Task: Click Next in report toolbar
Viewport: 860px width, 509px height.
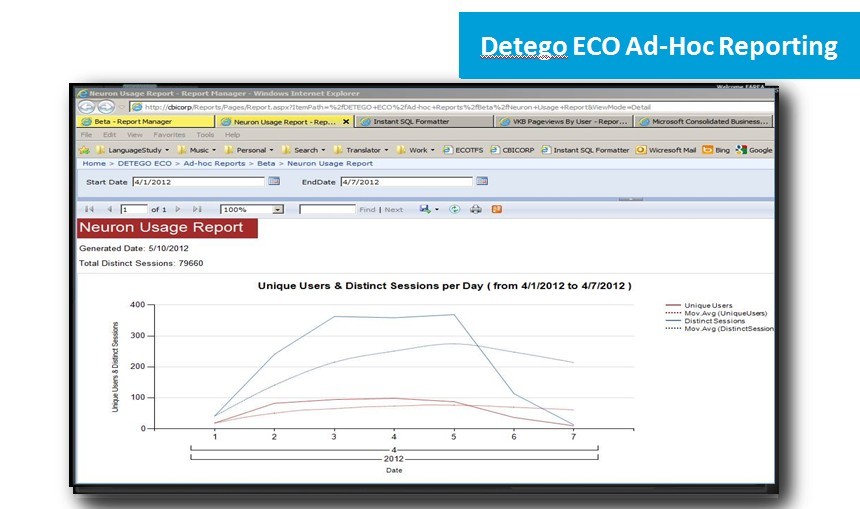Action: [393, 210]
